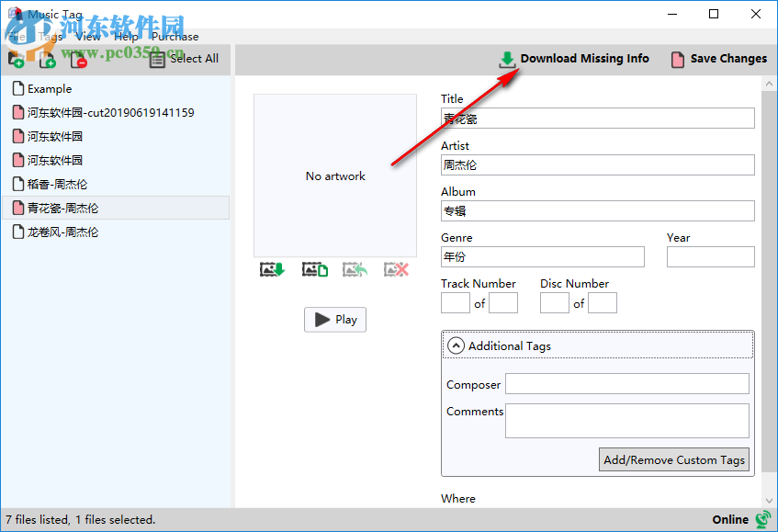Click the Artist input field
The width and height of the screenshot is (778, 532).
tap(597, 164)
